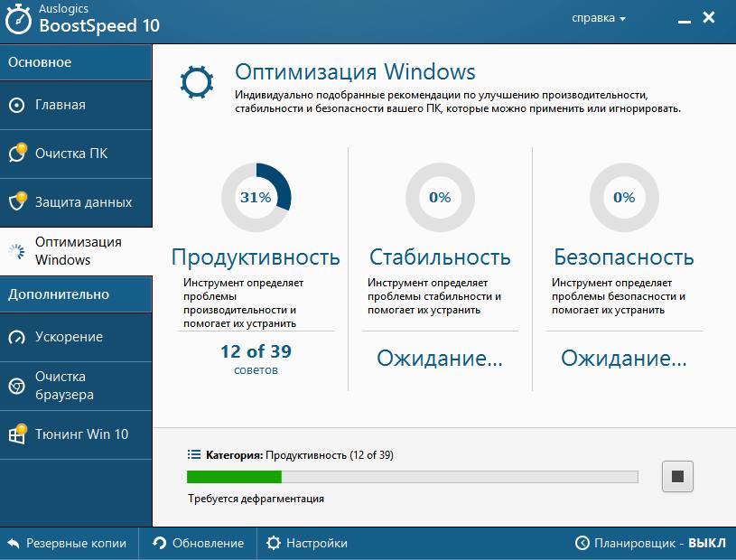Stop the scan with the square button
Image resolution: width=736 pixels, height=560 pixels.
pyautogui.click(x=677, y=476)
